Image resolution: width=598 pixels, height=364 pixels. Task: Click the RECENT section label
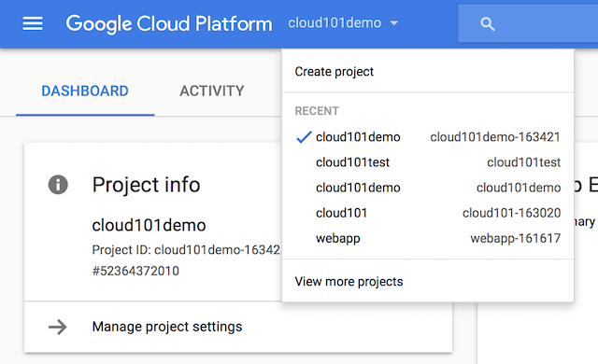[317, 111]
